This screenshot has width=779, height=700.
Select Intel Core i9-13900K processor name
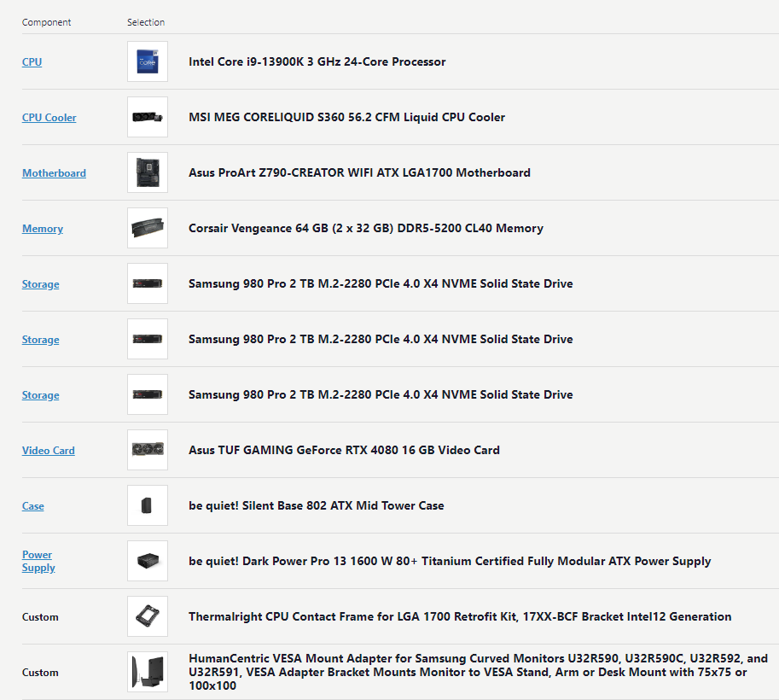coord(317,61)
